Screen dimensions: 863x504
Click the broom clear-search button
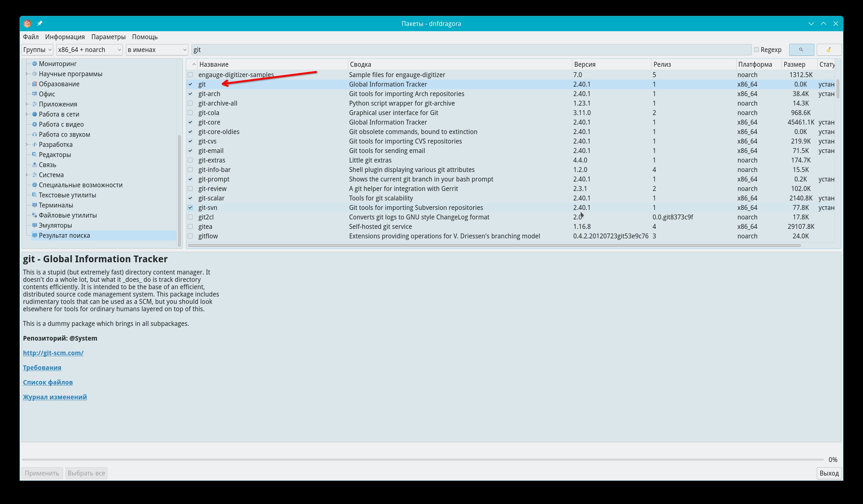pos(828,50)
